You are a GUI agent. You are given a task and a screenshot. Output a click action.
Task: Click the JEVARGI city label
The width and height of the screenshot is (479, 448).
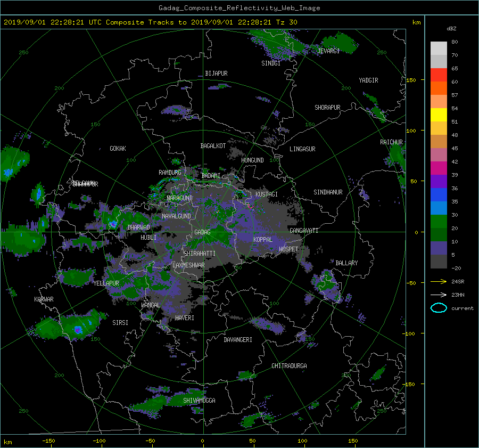coord(328,51)
